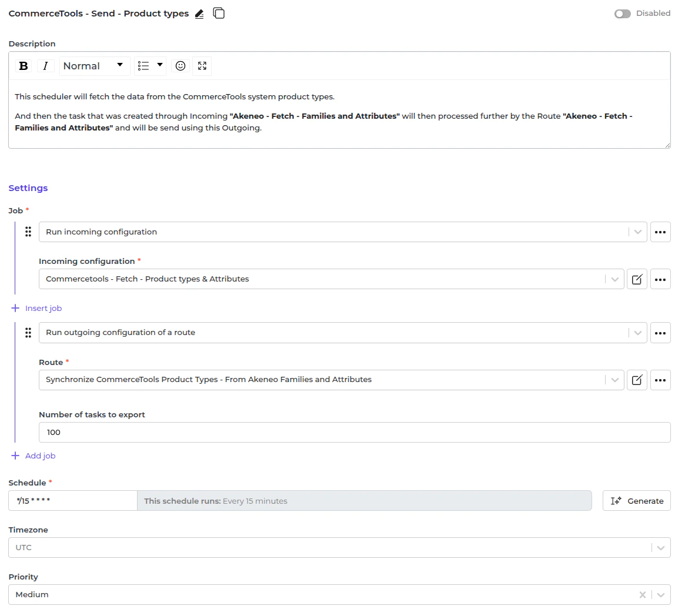Click the Settings section heading
This screenshot has height=616, width=685.
coord(28,188)
